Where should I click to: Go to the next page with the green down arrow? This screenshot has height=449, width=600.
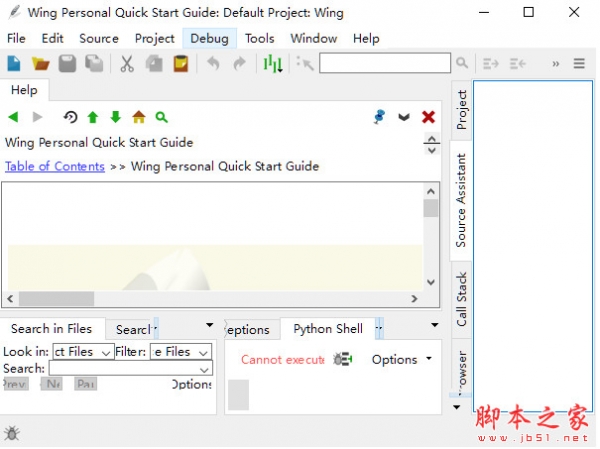(115, 117)
